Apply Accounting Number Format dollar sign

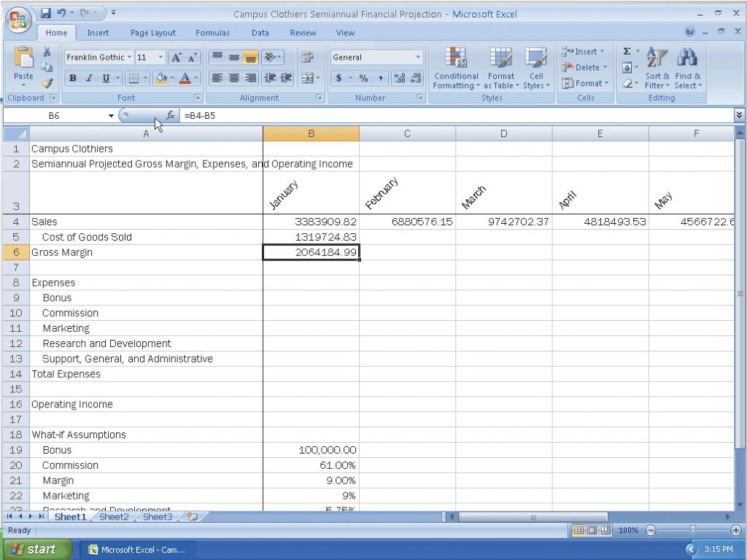click(338, 78)
